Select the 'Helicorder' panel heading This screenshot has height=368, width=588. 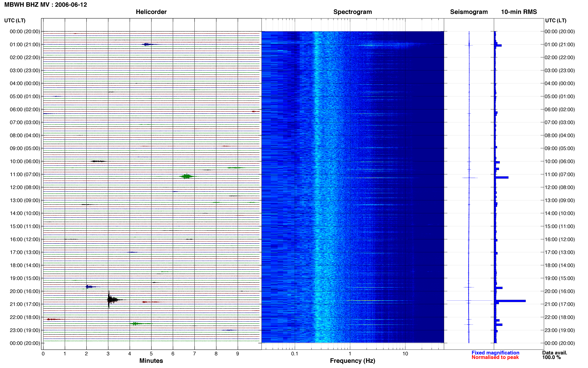[x=151, y=12]
